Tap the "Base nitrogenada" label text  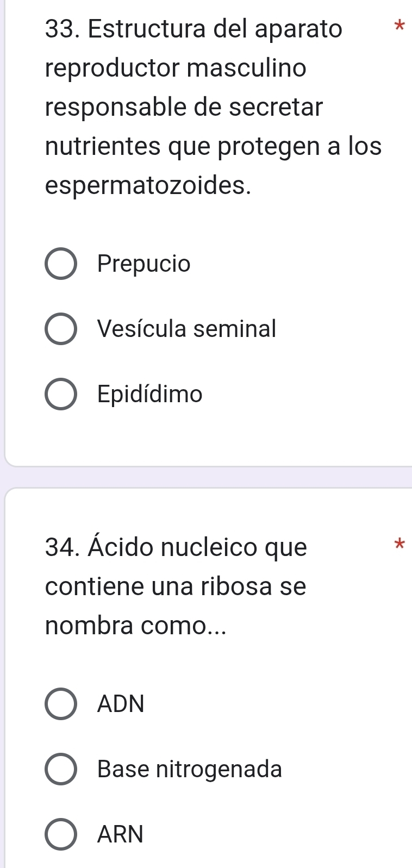[190, 769]
